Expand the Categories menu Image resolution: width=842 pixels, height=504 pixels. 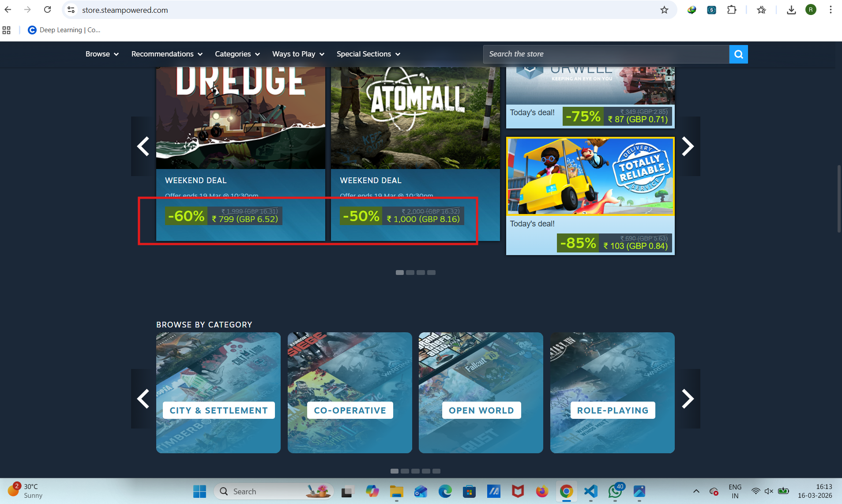tap(237, 54)
